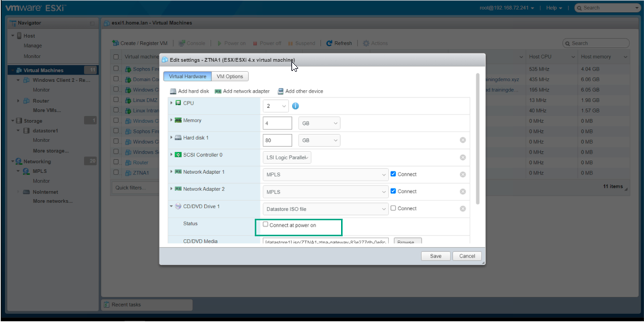
Task: Click the Memory size input field
Action: (277, 124)
